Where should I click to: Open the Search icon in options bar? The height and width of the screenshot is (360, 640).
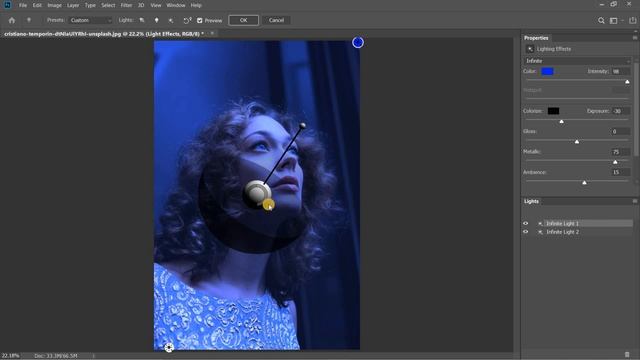601,20
